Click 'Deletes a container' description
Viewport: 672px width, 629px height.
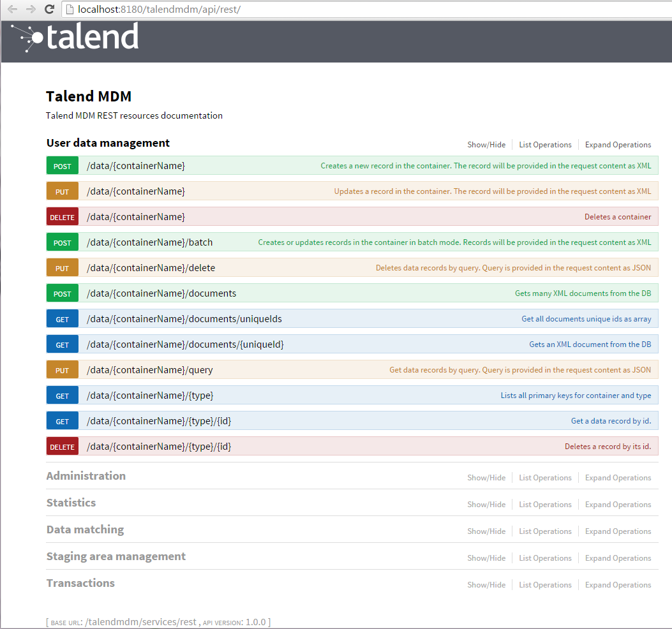(618, 217)
